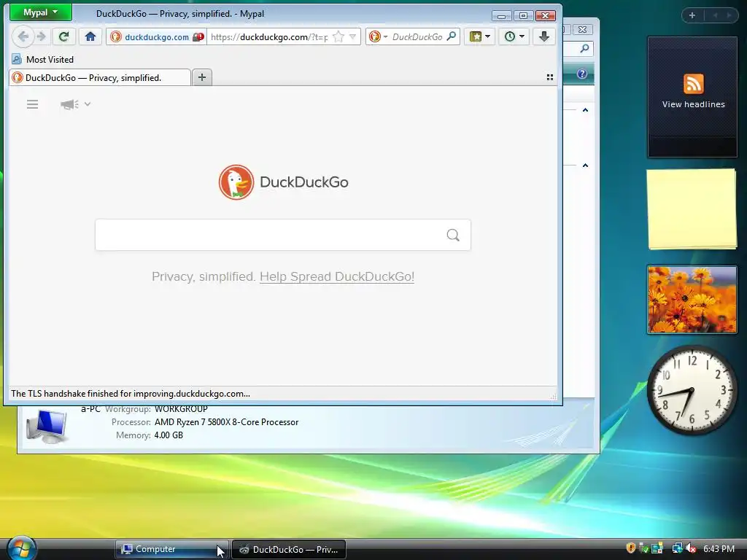Collapse the lower group arrow in the Computer window
Viewport: 747px width, 560px height.
(586, 166)
